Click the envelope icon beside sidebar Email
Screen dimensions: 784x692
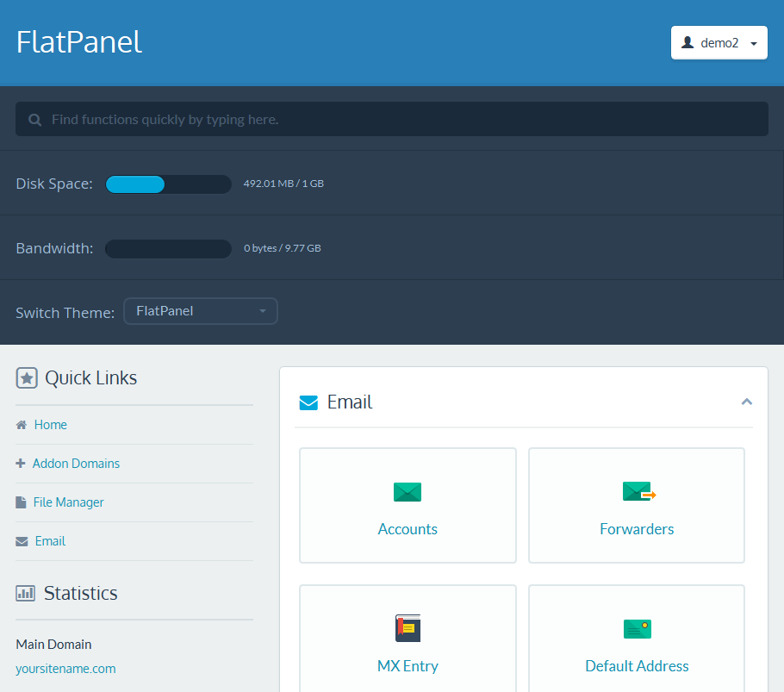(22, 541)
